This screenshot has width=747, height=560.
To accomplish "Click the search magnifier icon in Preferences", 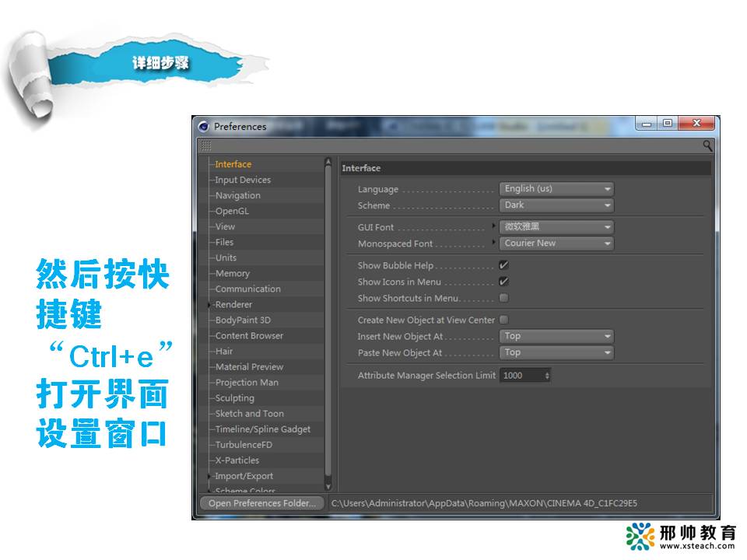I will click(x=707, y=145).
